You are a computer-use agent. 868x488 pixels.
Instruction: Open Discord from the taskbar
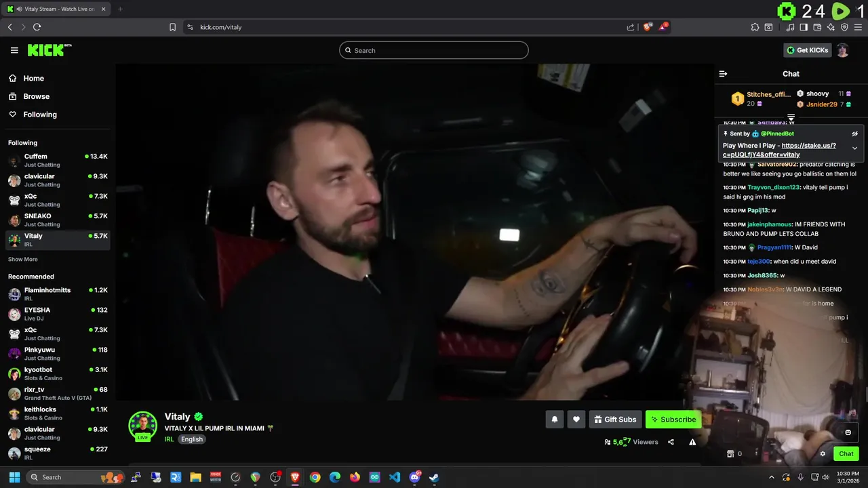click(x=414, y=477)
